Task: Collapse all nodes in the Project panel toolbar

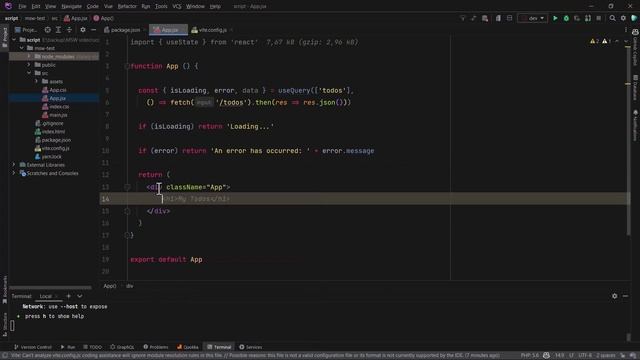Action: [69, 30]
